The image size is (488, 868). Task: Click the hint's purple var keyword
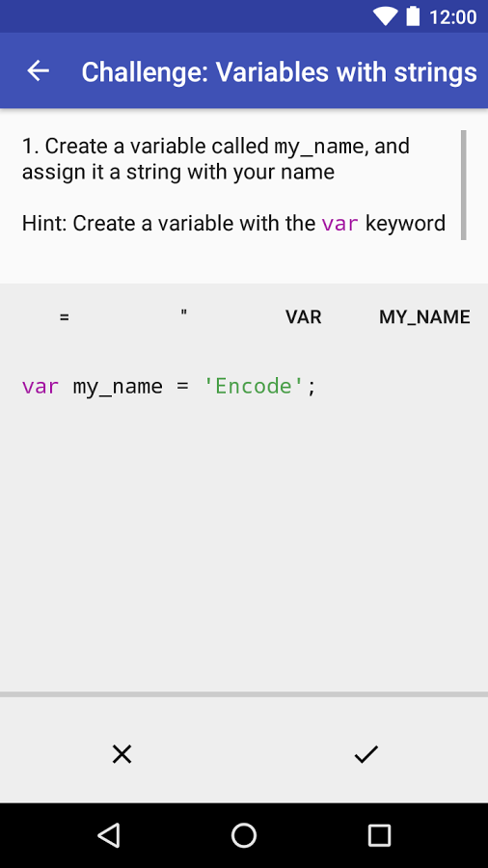pos(340,224)
